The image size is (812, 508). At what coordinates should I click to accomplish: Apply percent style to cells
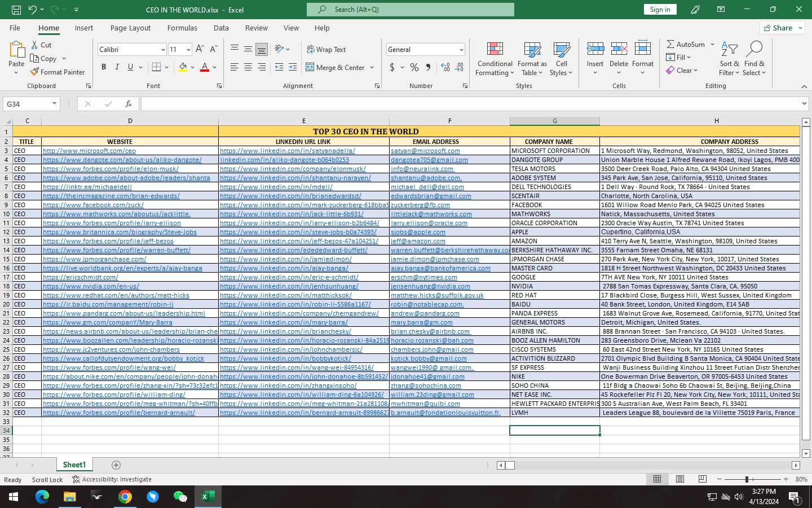(414, 67)
